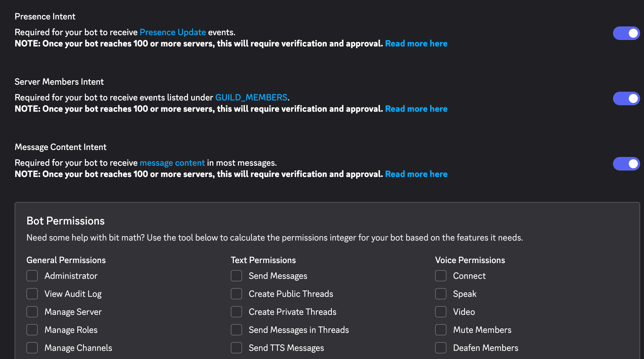This screenshot has width=644, height=359.
Task: Enable View Audit Log permission
Action: click(32, 294)
